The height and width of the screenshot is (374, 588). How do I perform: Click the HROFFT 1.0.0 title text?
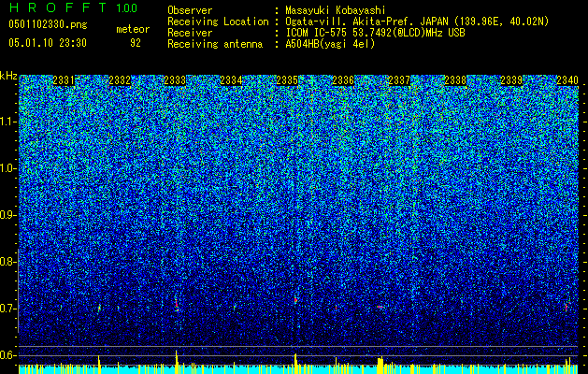(73, 7)
